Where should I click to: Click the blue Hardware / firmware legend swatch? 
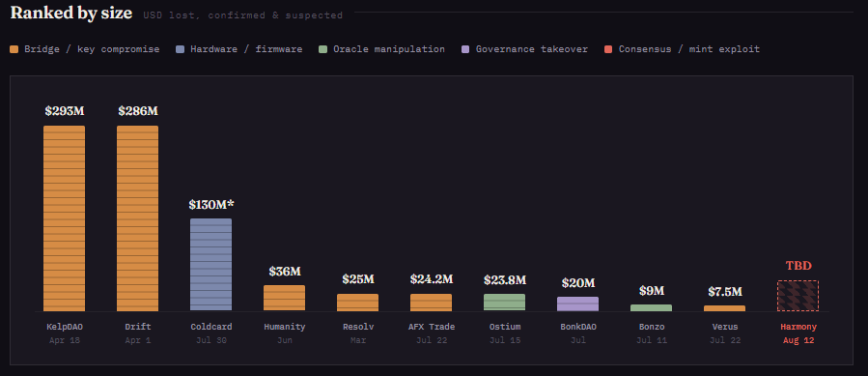[180, 49]
